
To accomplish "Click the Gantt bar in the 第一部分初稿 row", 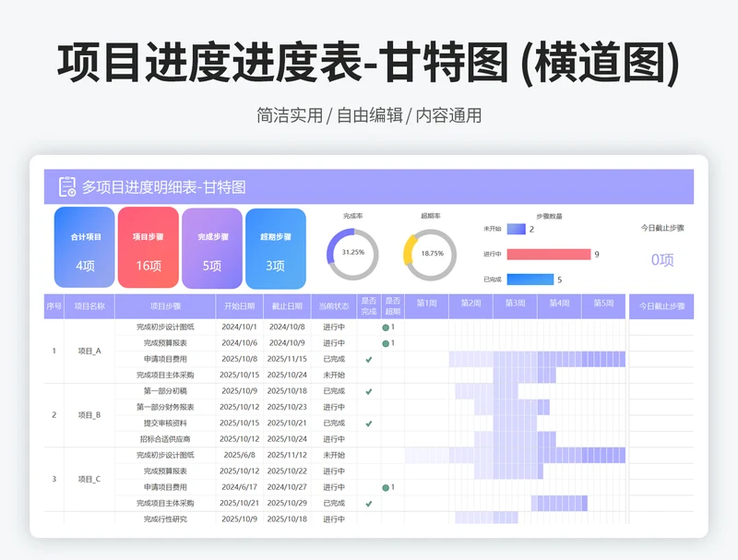I will tap(487, 391).
